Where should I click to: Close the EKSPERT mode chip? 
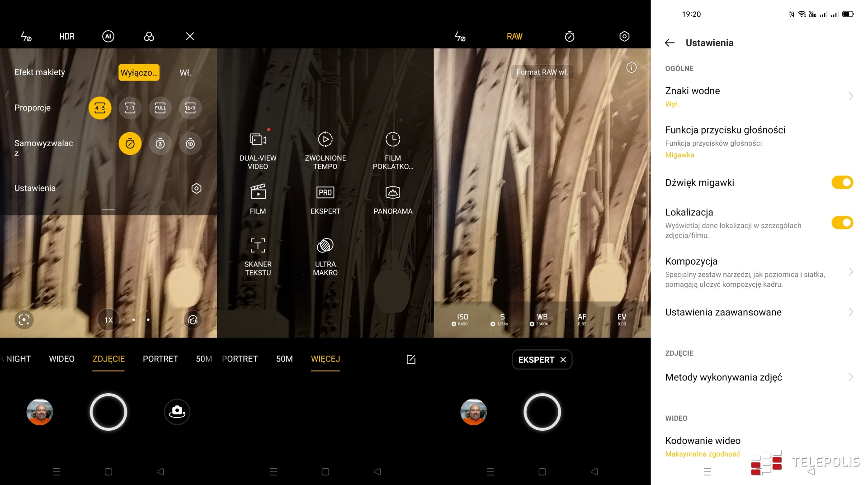click(563, 360)
